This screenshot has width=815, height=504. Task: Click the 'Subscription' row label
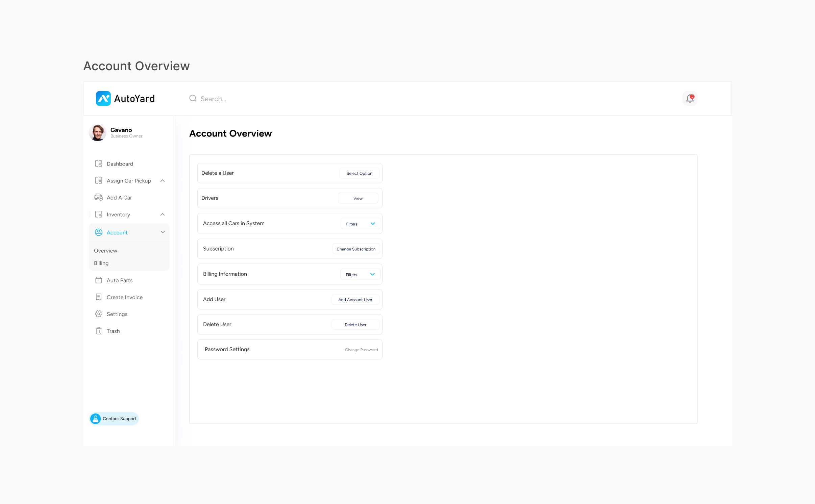click(x=218, y=249)
